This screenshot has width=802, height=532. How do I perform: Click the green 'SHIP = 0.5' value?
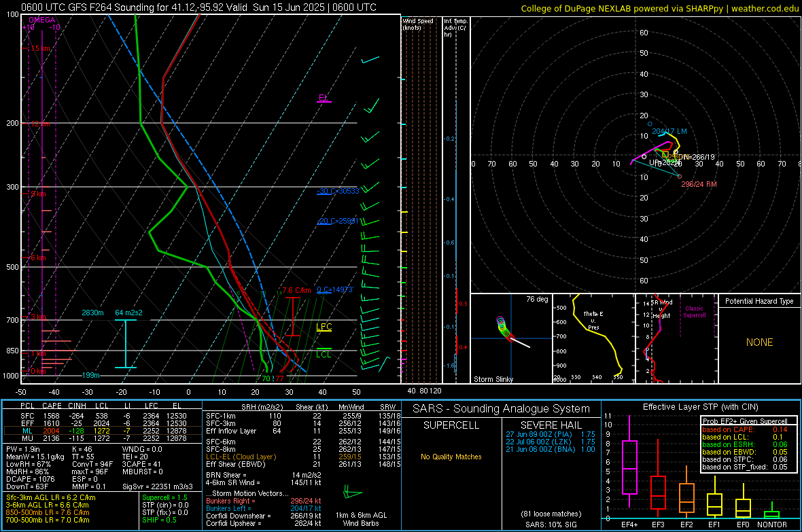click(x=159, y=520)
